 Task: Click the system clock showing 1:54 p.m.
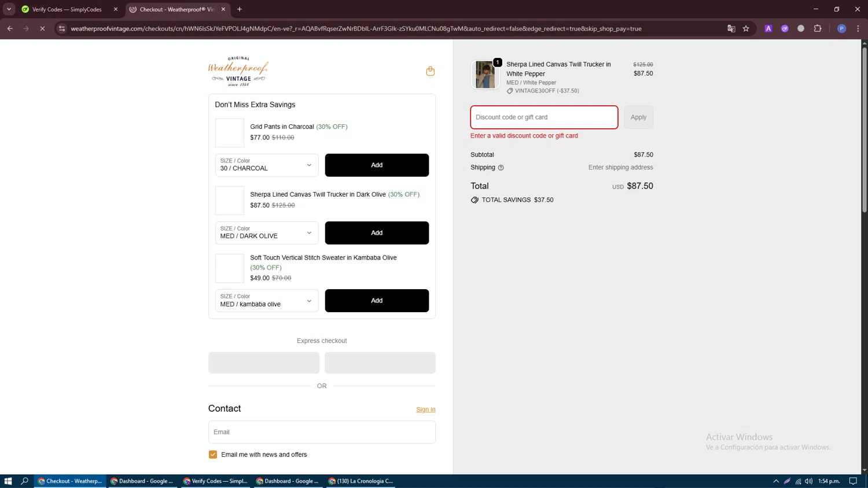click(x=829, y=481)
